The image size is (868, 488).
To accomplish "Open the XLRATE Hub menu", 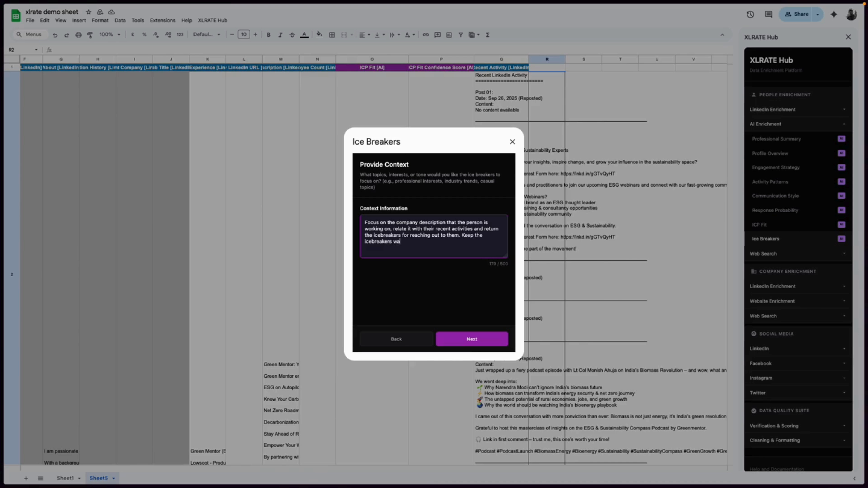I will click(x=212, y=20).
